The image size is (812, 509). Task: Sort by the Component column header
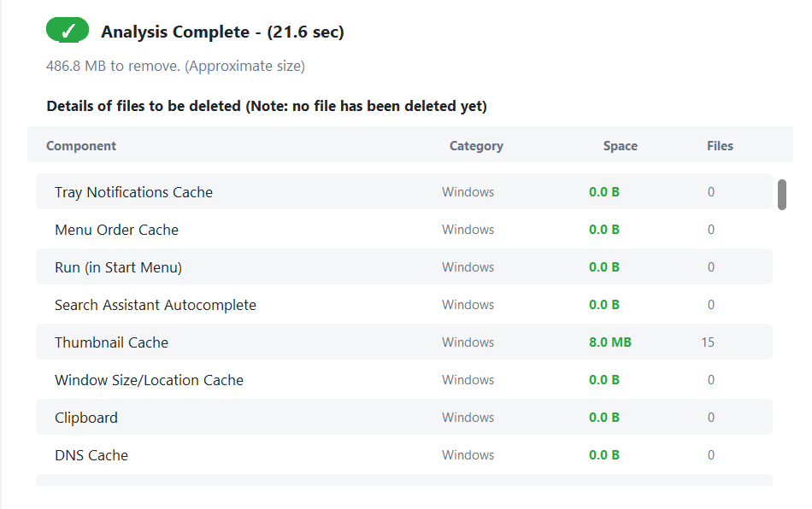(x=81, y=146)
